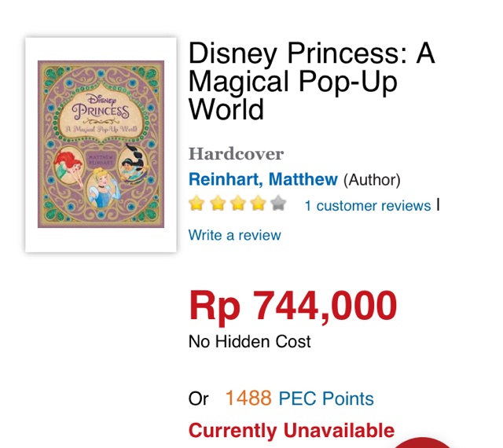This screenshot has height=448, width=503.
Task: Click the first rating star
Action: tap(196, 205)
